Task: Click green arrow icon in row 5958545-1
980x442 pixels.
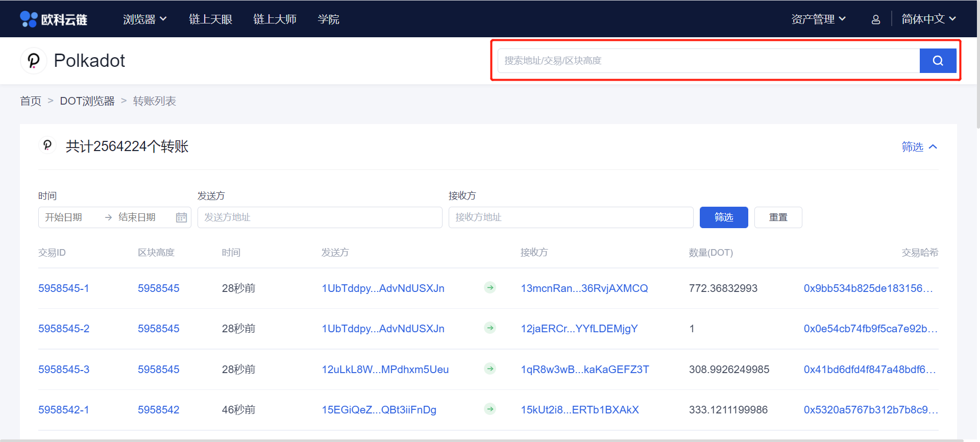Action: pos(490,288)
